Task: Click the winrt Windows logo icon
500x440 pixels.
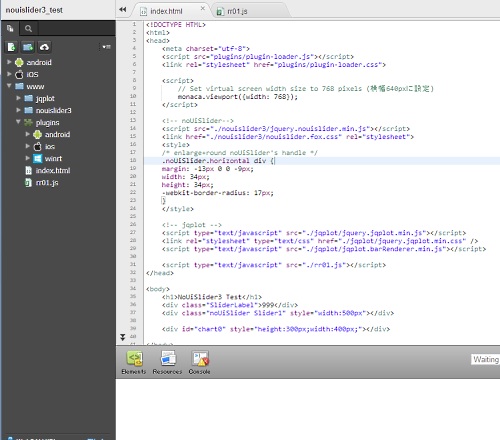Action: pyautogui.click(x=38, y=158)
